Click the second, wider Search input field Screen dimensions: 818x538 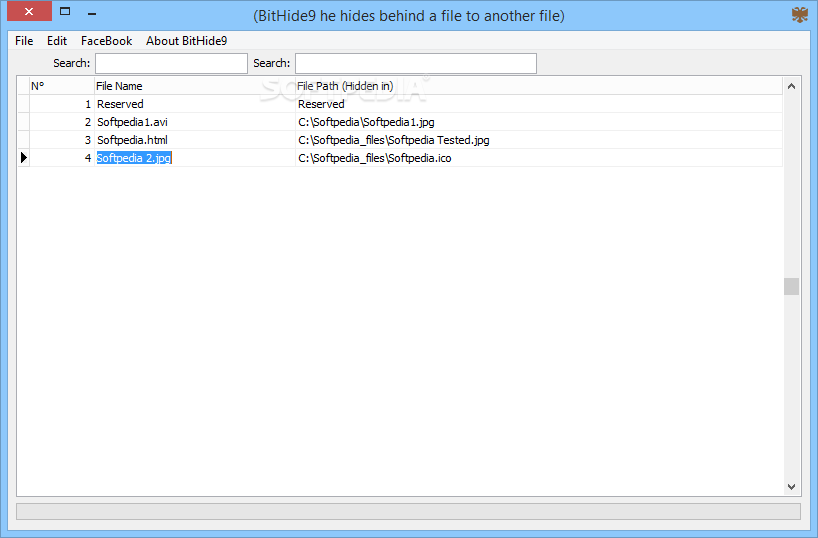416,63
